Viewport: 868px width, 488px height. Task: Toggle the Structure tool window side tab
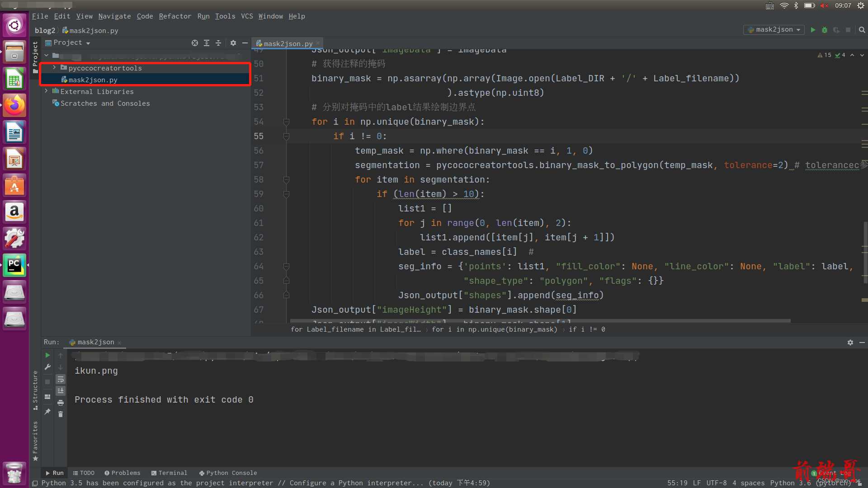coord(35,390)
